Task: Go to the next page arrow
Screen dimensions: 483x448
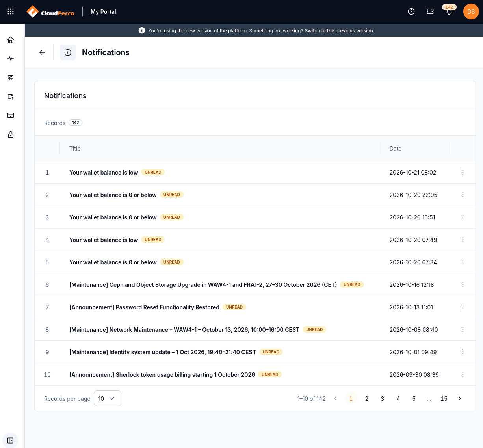Action: 460,398
